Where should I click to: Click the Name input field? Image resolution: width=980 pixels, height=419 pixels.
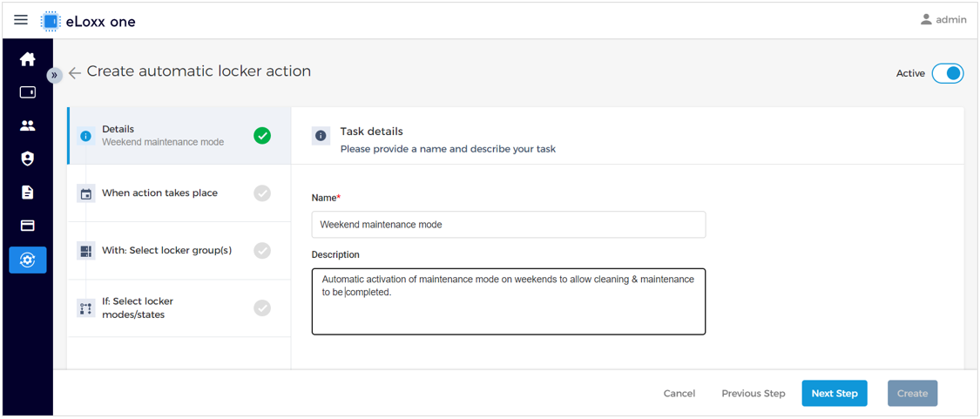click(509, 225)
